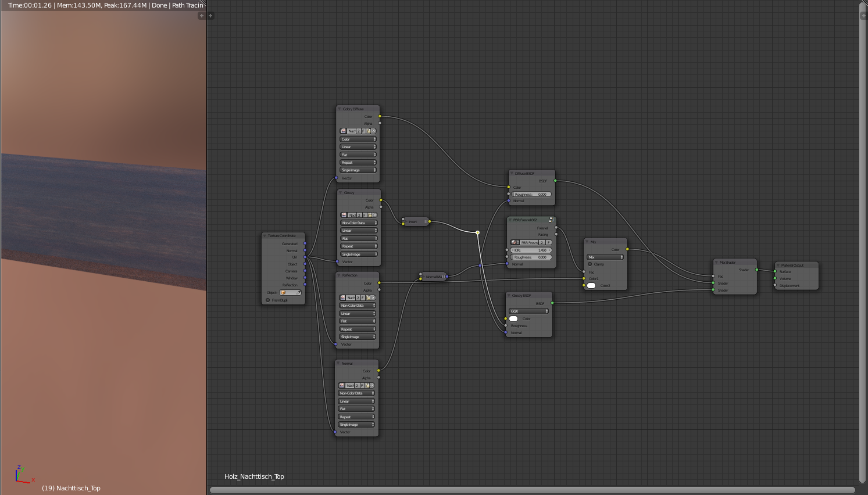Click Holz_Nachttisch_Top material label
Viewport: 868px width, 495px height.
pos(254,476)
